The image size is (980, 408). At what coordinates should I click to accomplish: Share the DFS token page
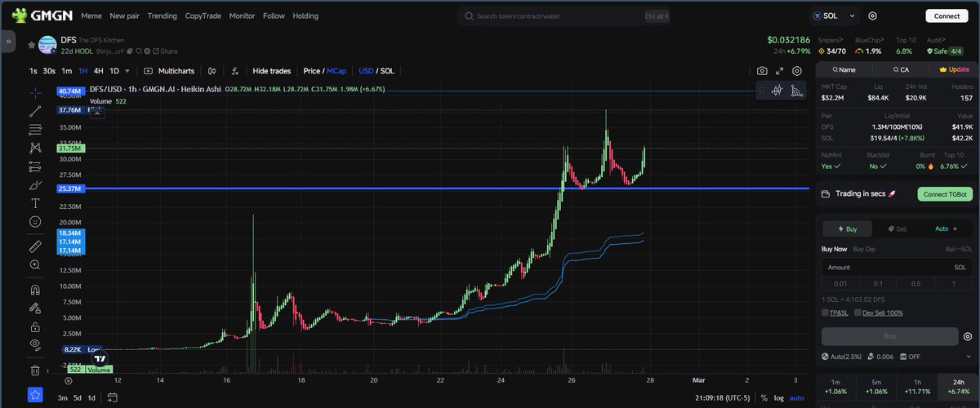point(166,51)
